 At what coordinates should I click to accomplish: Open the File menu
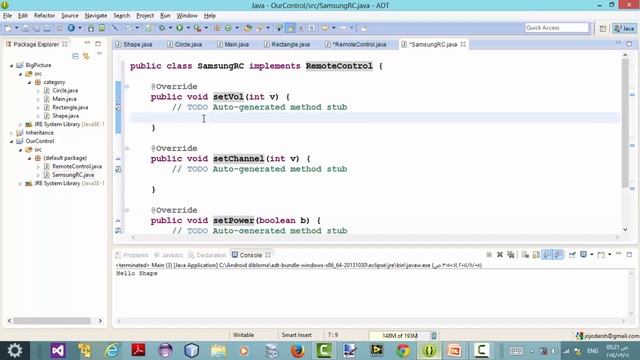(7, 16)
